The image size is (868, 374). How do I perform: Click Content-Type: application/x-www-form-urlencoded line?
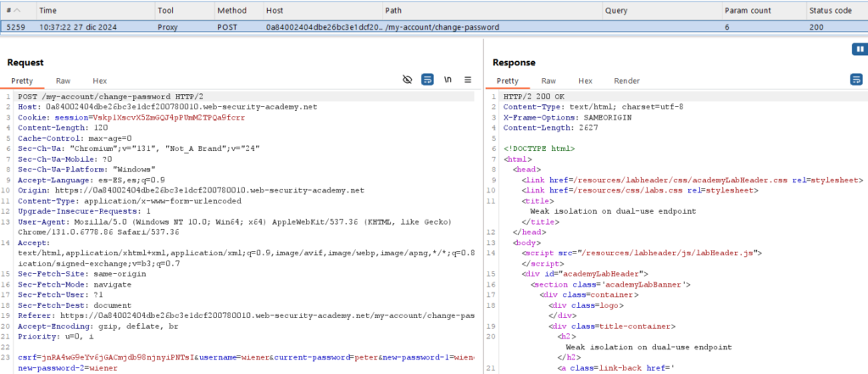(130, 201)
